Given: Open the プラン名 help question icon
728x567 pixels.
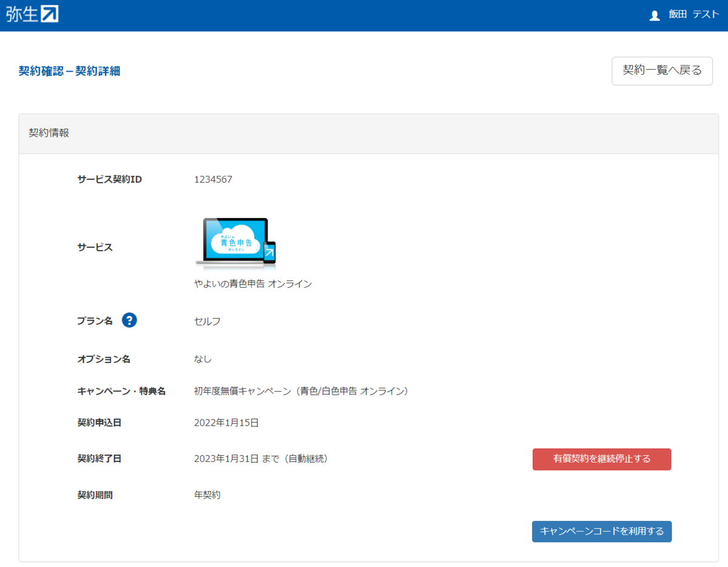Looking at the screenshot, I should click(x=129, y=320).
